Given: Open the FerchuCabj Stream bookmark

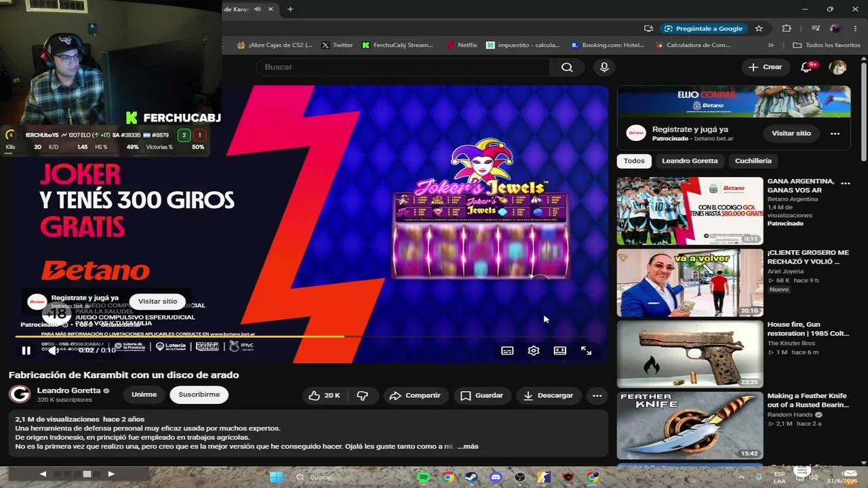Looking at the screenshot, I should coord(398,45).
